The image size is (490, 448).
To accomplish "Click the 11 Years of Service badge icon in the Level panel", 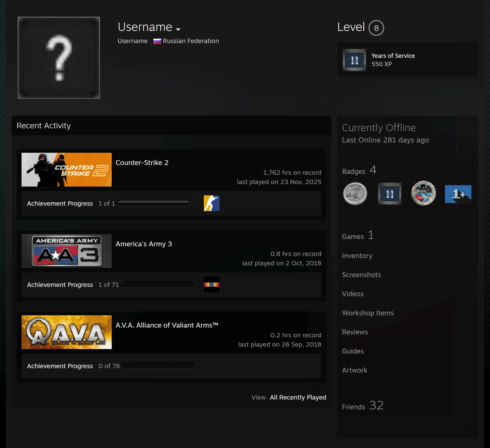I will coord(354,60).
